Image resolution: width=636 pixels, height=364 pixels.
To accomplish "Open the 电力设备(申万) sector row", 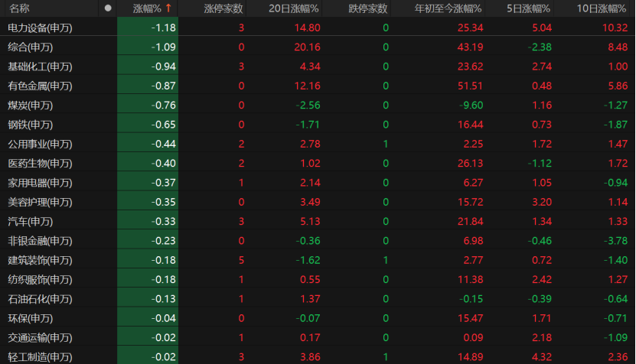I will pos(40,28).
